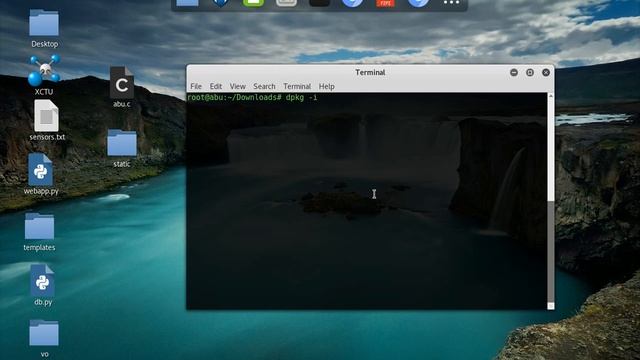This screenshot has height=360, width=640.
Task: Select the static folder icon
Action: [122, 143]
